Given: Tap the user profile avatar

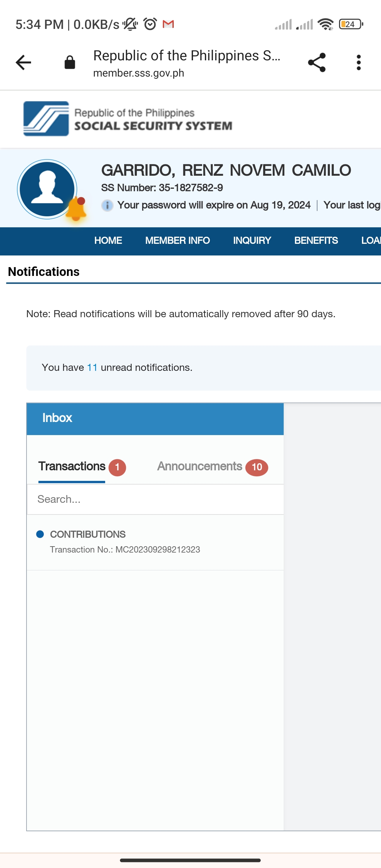Looking at the screenshot, I should 47,189.
